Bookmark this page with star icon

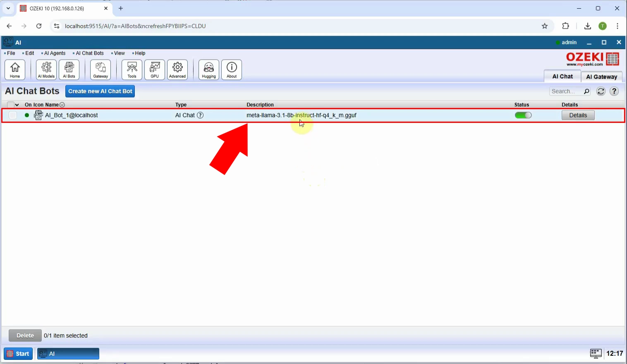tap(545, 26)
